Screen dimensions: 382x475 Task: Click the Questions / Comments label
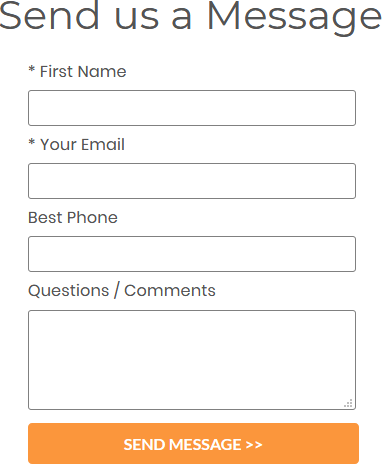pyautogui.click(x=122, y=290)
